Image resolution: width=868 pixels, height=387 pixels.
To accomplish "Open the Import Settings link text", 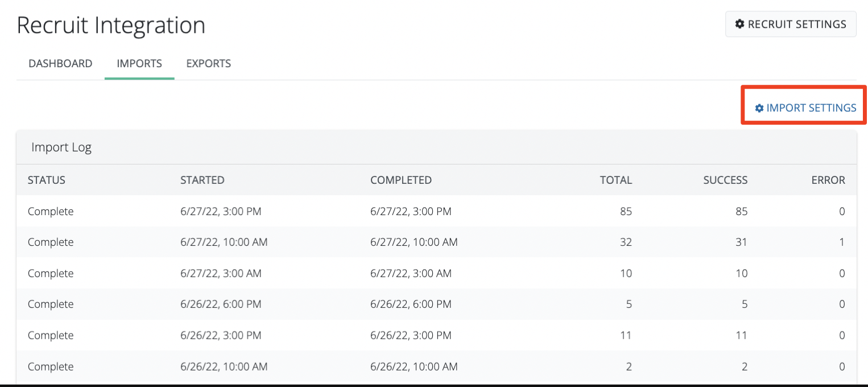I will [x=811, y=108].
